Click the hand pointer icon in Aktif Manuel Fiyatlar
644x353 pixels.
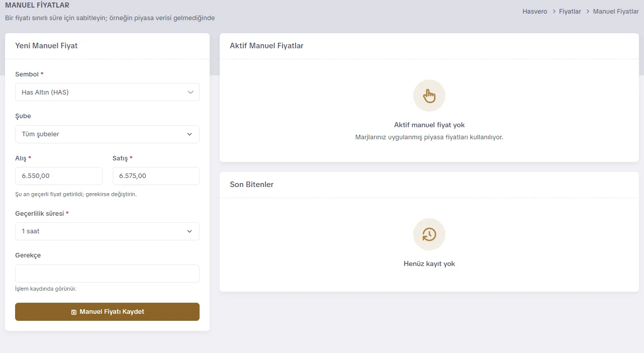[429, 96]
